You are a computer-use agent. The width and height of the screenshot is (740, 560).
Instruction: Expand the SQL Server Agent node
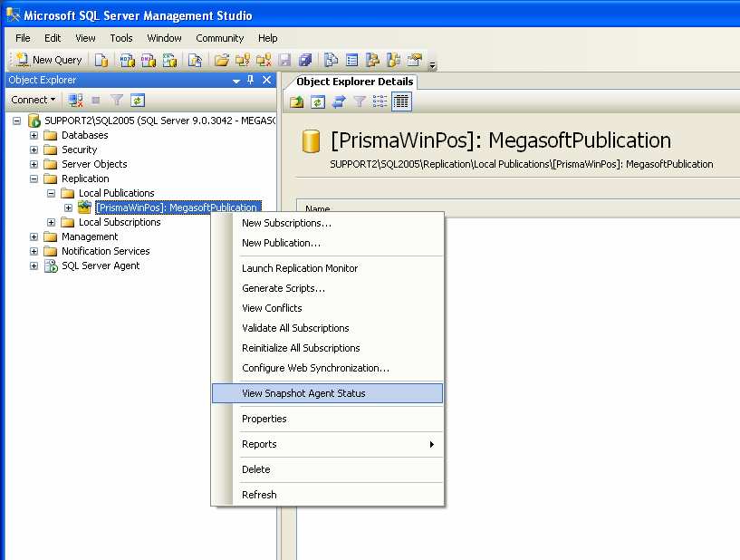click(34, 266)
